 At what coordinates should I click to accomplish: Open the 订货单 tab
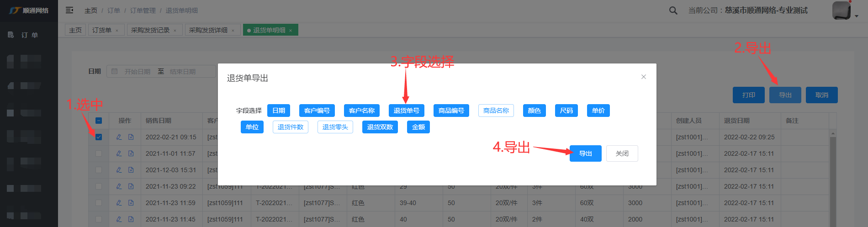point(101,30)
